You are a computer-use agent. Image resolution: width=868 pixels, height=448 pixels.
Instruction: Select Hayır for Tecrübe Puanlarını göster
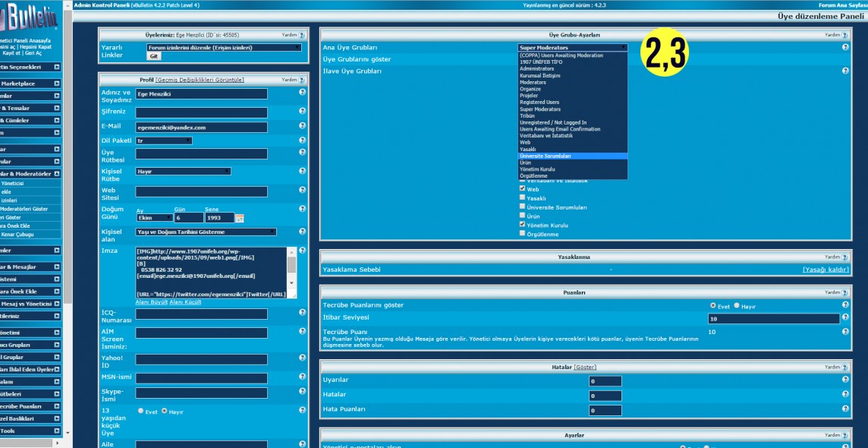(x=736, y=306)
